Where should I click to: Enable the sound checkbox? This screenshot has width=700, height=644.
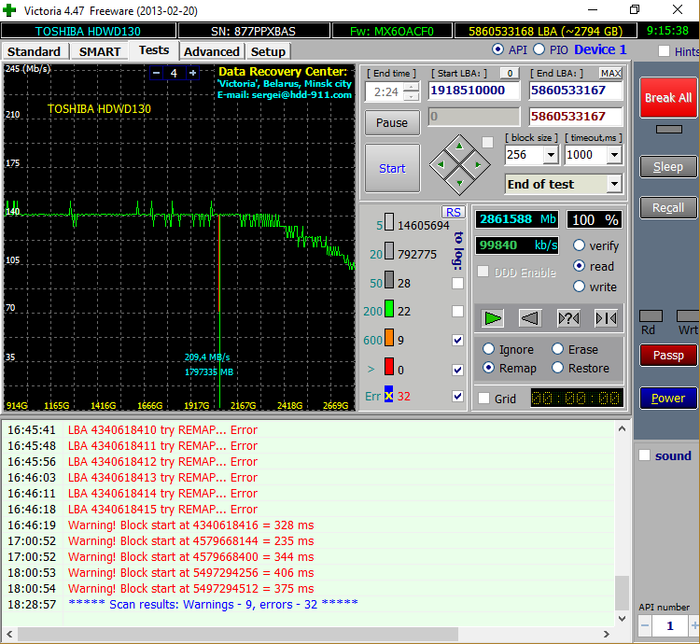(644, 455)
